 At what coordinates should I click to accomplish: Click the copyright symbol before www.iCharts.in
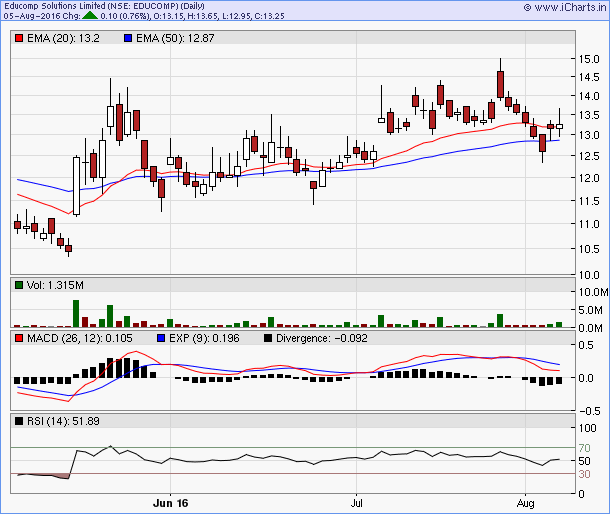[x=527, y=7]
